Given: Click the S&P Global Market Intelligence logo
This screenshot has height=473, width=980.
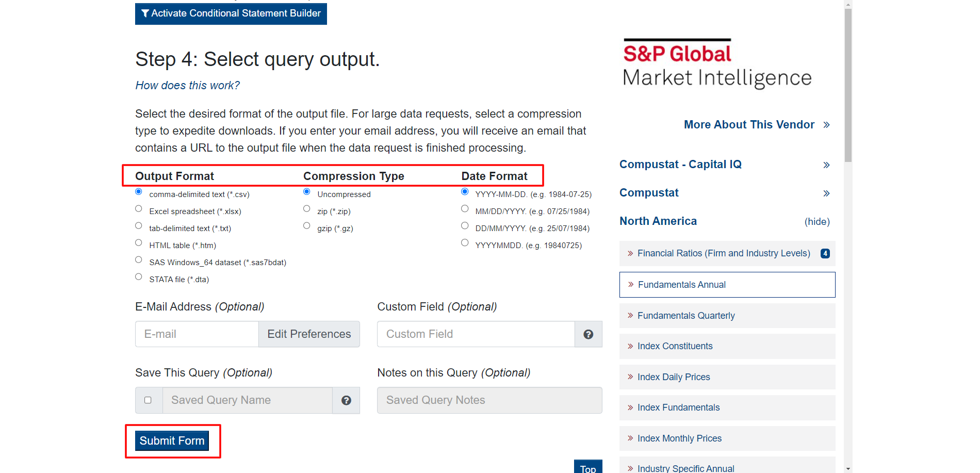Looking at the screenshot, I should pyautogui.click(x=717, y=63).
